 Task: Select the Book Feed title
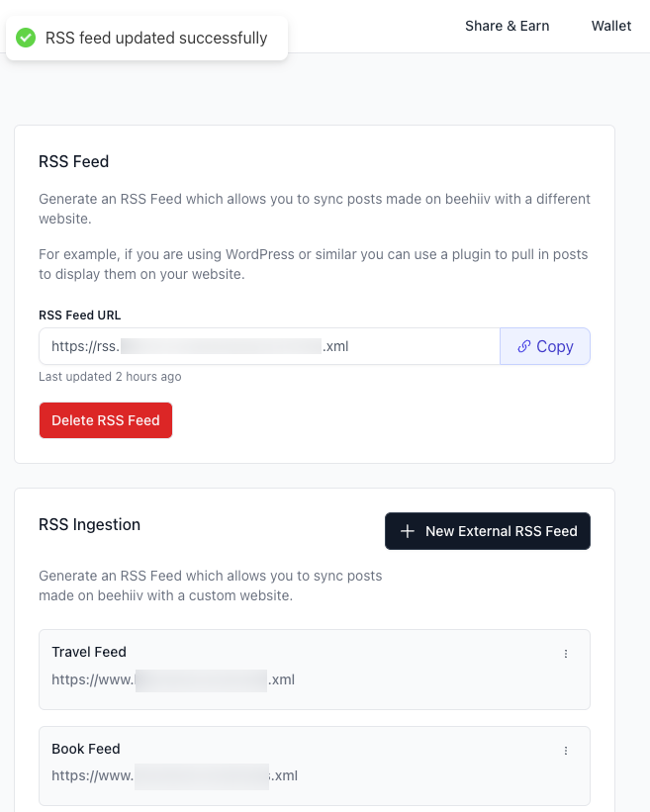86,749
